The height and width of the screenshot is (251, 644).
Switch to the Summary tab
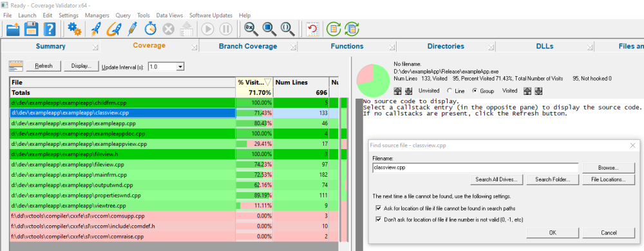(50, 46)
